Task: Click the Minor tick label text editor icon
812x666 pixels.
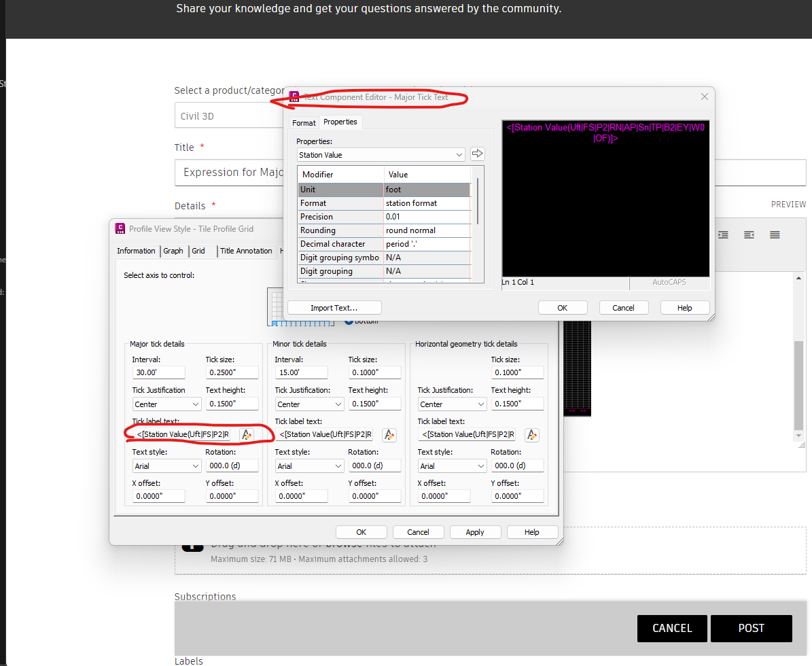Action: pyautogui.click(x=389, y=434)
